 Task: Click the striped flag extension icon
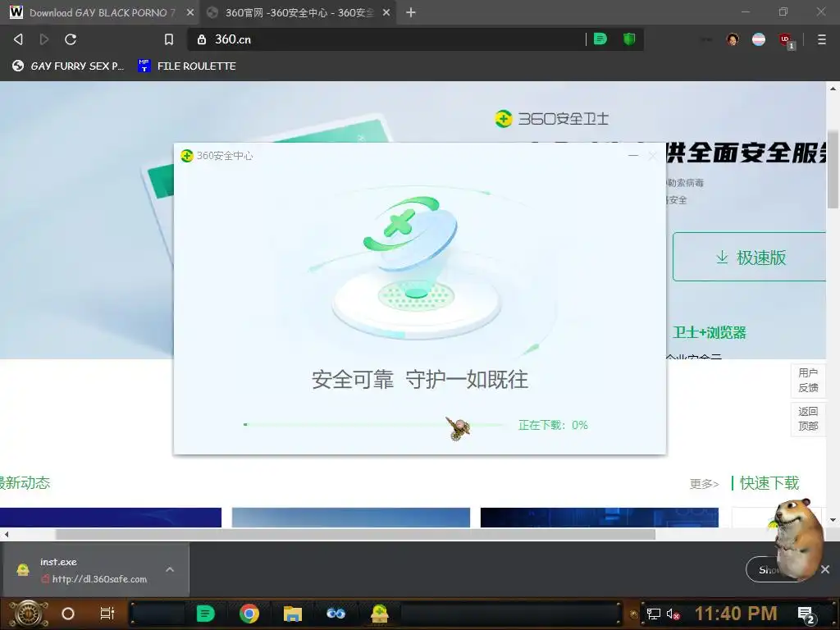[759, 39]
